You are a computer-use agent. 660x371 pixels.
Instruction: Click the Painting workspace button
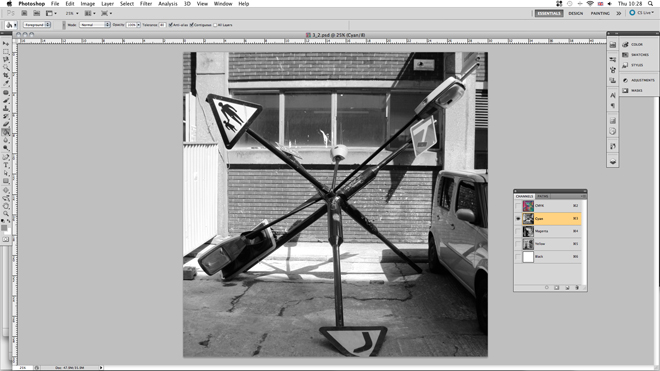(x=600, y=13)
